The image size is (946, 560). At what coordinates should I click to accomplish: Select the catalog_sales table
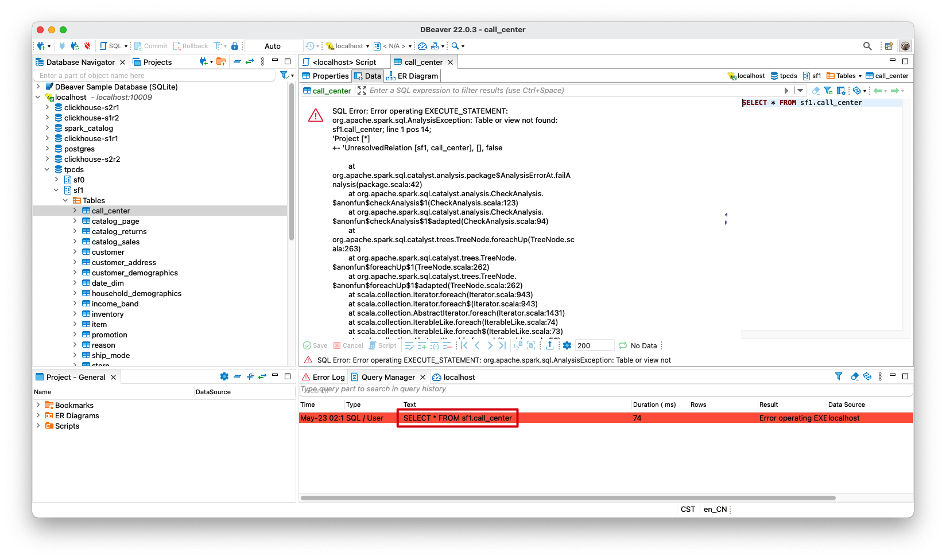115,242
